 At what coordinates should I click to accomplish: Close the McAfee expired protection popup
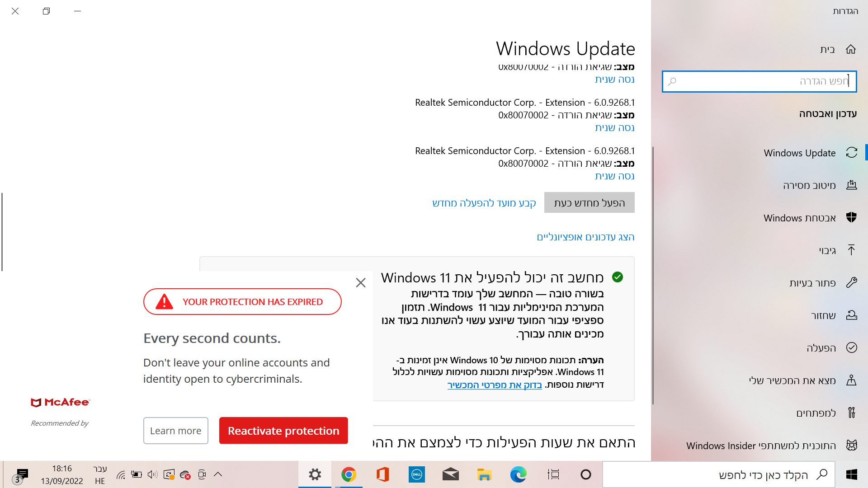point(360,283)
